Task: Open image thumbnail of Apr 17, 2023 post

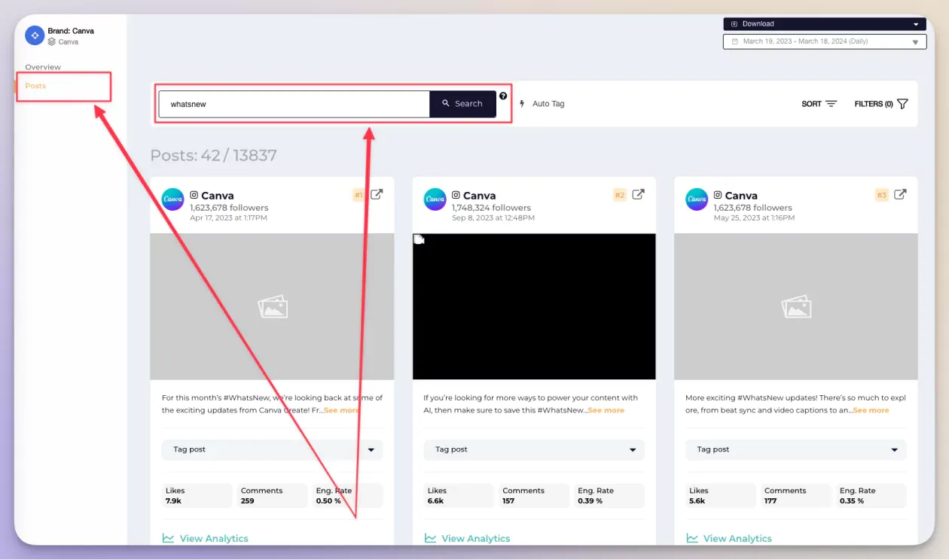Action: tap(272, 306)
